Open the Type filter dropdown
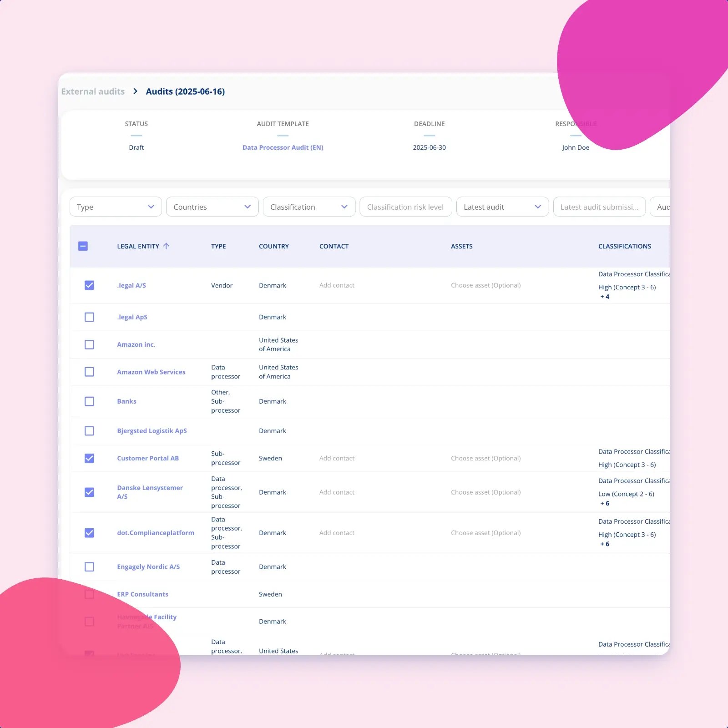Screen dimensions: 728x728 click(116, 207)
